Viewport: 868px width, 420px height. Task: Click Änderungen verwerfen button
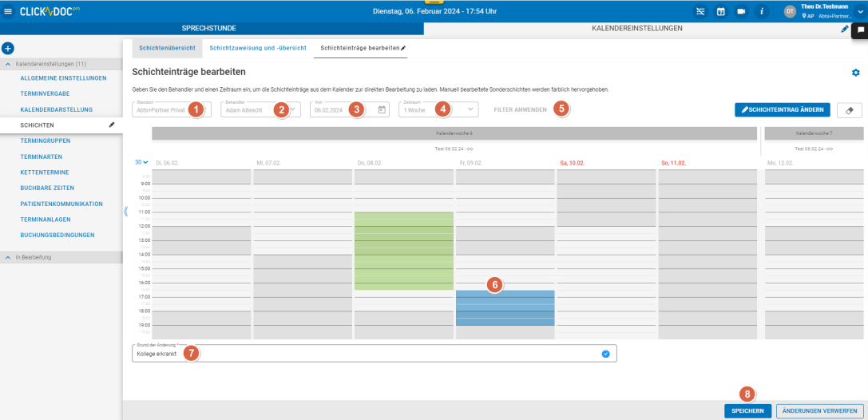[819, 410]
